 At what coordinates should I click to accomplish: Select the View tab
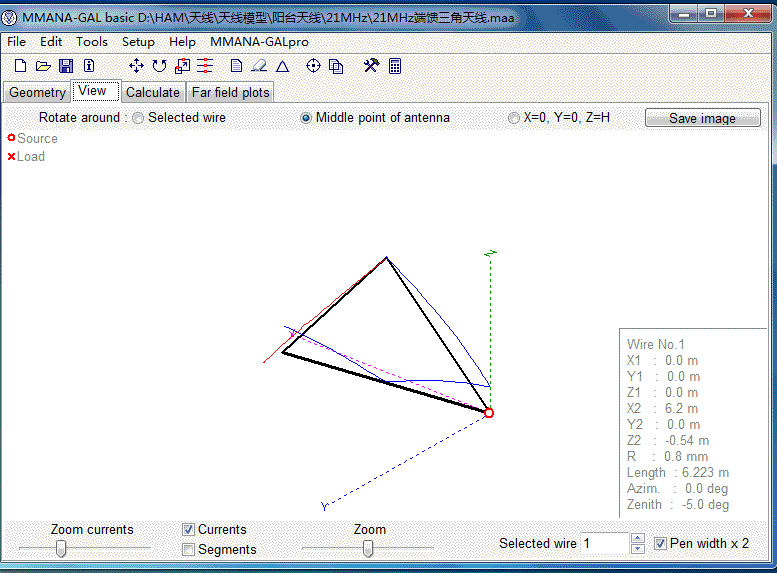point(95,91)
